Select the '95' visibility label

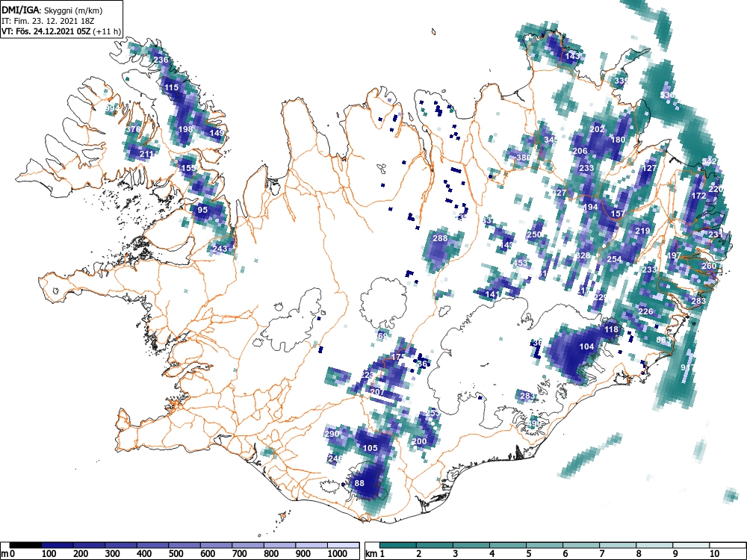202,210
